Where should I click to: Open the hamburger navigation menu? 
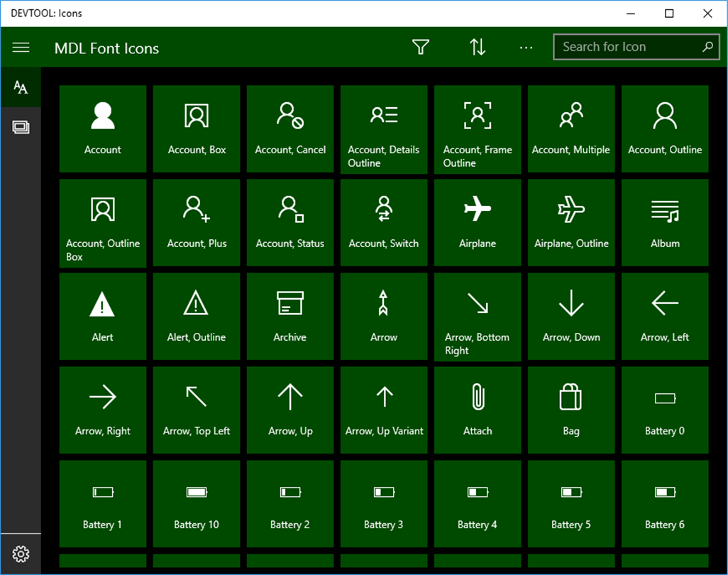pyautogui.click(x=21, y=48)
